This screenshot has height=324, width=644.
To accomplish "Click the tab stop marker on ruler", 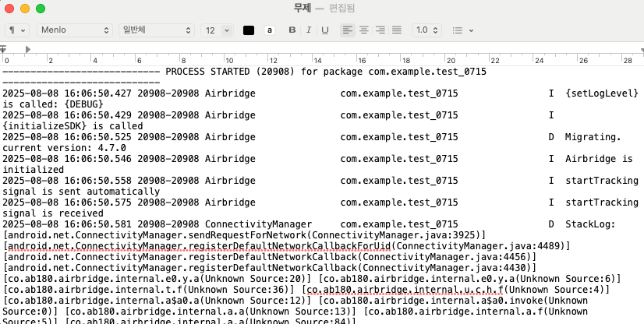I will pos(27,49).
